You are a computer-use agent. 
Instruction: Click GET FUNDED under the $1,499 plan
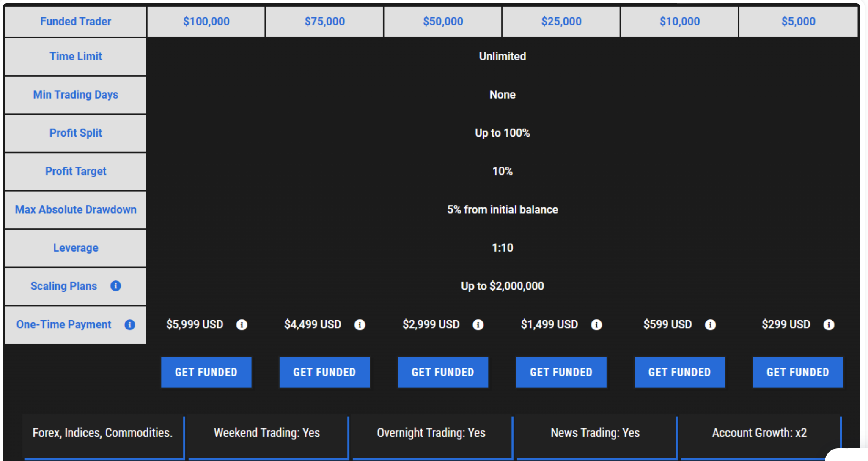pos(561,372)
